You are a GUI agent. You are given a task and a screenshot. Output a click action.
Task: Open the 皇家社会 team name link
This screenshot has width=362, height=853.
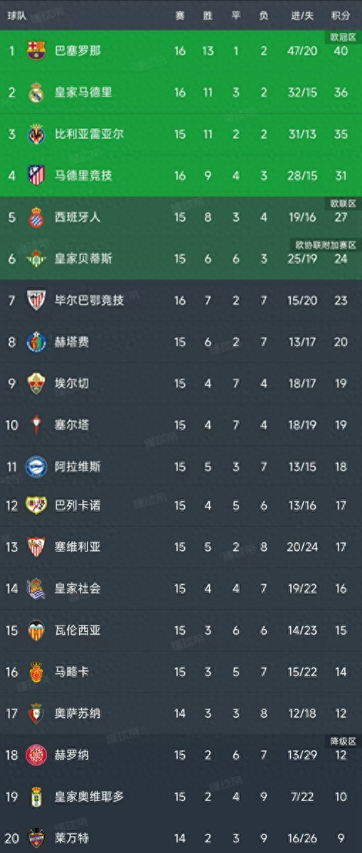coord(78,588)
